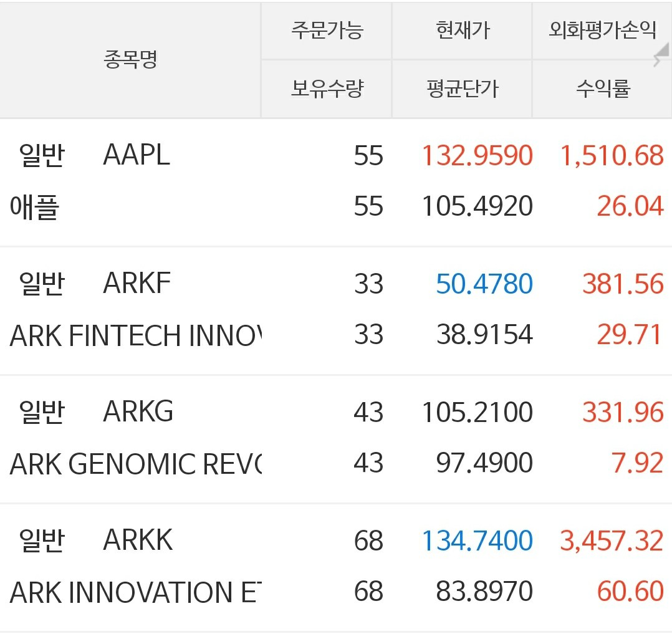Viewport: 672px width, 639px height.
Task: Click the 평균단가 column header
Action: pos(463,89)
